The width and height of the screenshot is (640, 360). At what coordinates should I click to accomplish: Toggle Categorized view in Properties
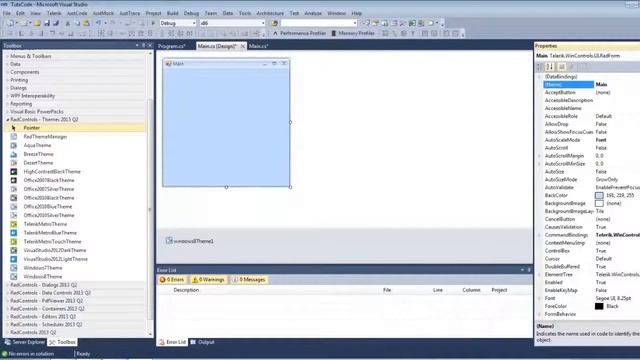point(540,67)
